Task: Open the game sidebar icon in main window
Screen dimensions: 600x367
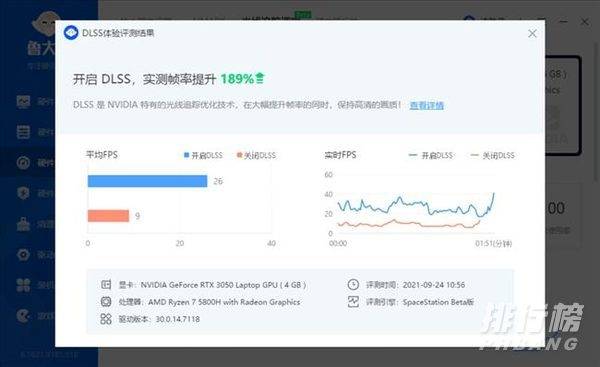Action: 23,316
